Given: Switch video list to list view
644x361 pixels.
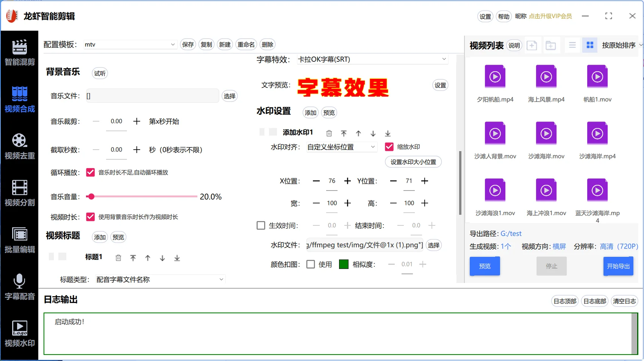Looking at the screenshot, I should coord(572,45).
